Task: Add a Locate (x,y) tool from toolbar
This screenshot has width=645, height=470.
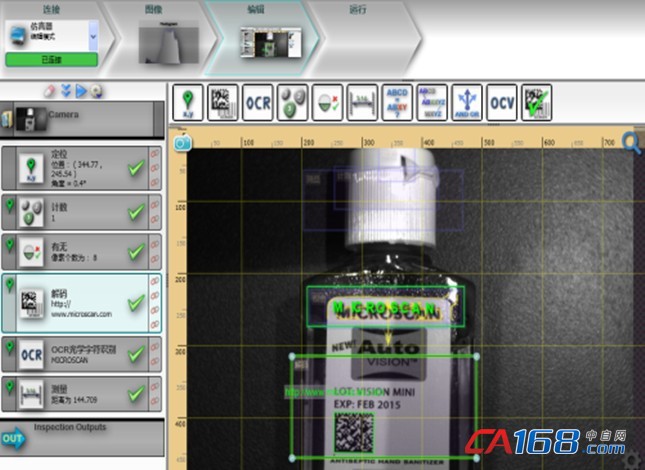Action: (x=188, y=102)
